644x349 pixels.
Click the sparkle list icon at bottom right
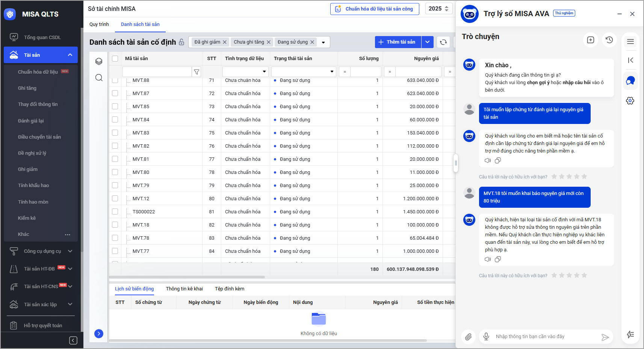pos(630,334)
